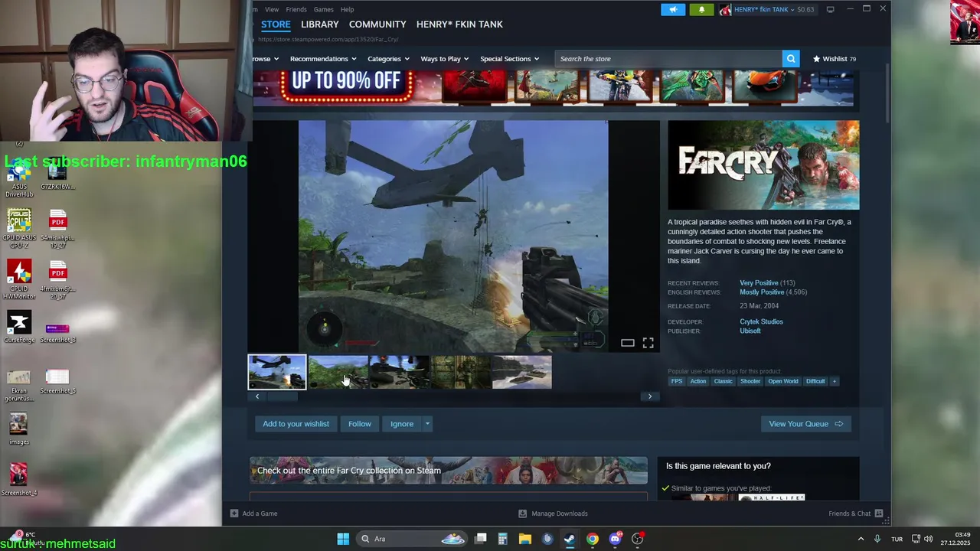Toggle fullscreen on the screenshot viewer

click(648, 343)
